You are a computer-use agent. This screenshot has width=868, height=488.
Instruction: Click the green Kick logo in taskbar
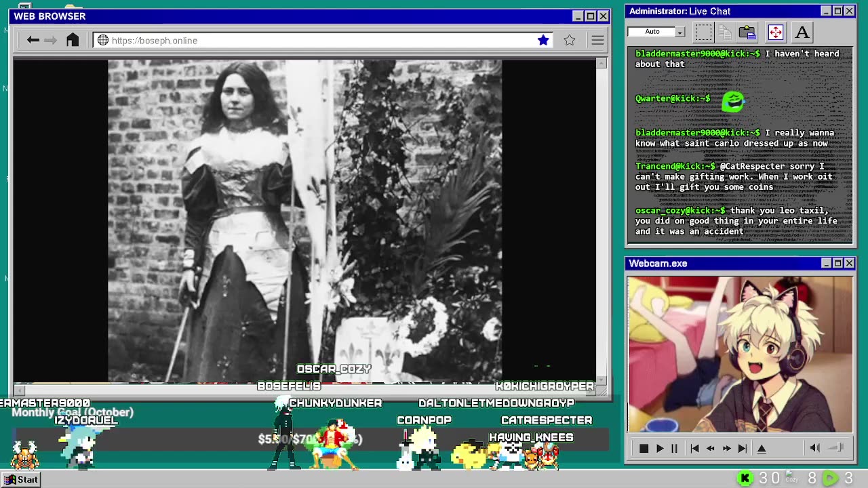[745, 479]
